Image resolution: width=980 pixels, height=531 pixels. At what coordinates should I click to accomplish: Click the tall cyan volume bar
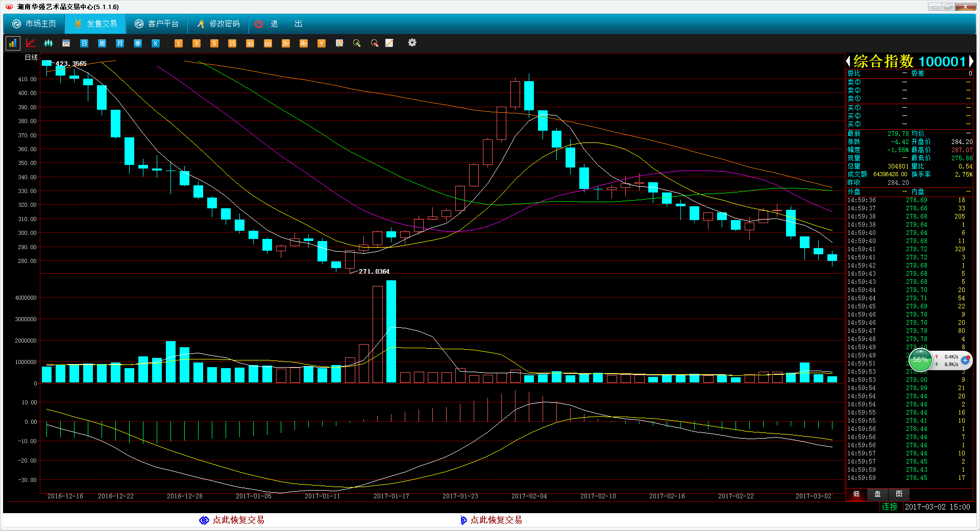(x=391, y=331)
